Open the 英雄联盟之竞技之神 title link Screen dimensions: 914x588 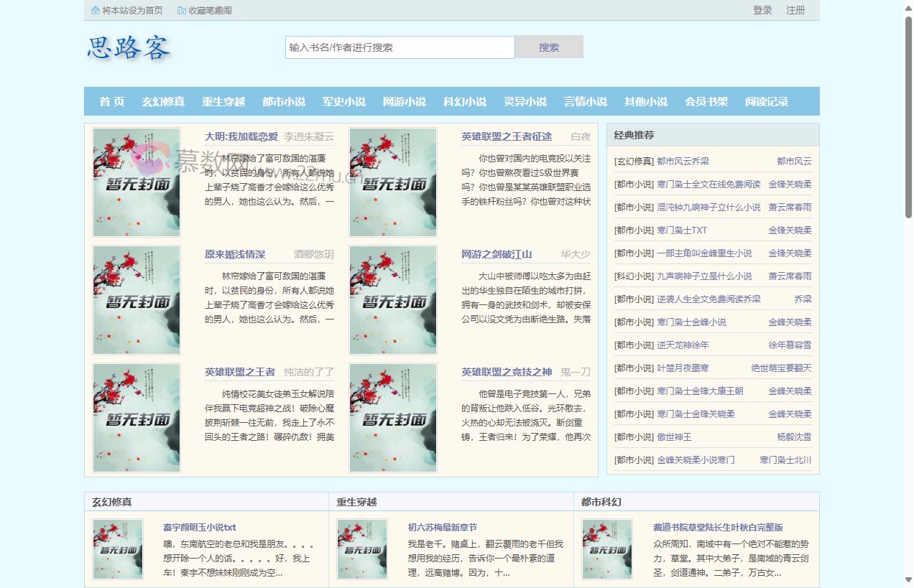click(x=507, y=372)
